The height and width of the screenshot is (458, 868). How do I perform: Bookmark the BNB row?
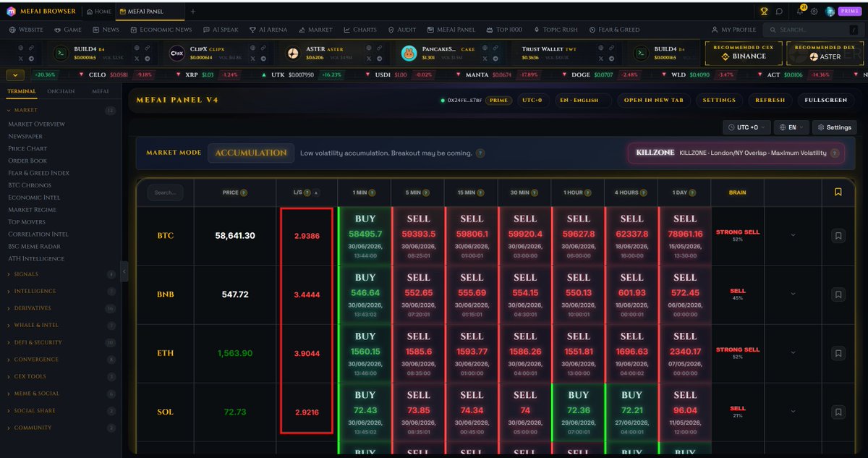[838, 294]
